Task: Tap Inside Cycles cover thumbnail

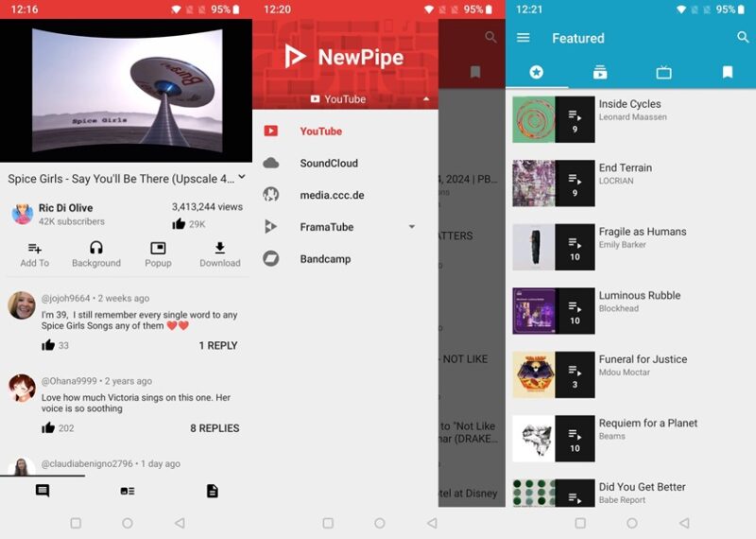Action: pos(534,119)
